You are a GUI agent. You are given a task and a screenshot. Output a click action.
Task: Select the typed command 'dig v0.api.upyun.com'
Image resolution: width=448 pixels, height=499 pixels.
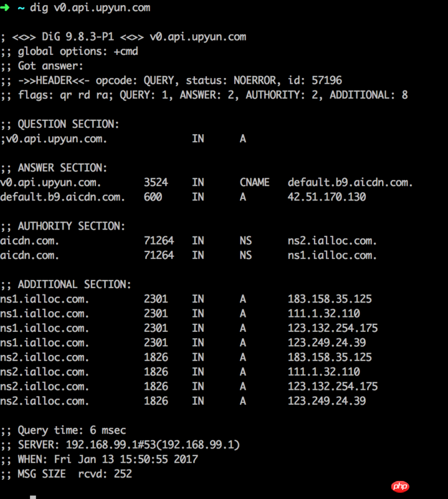tap(90, 7)
